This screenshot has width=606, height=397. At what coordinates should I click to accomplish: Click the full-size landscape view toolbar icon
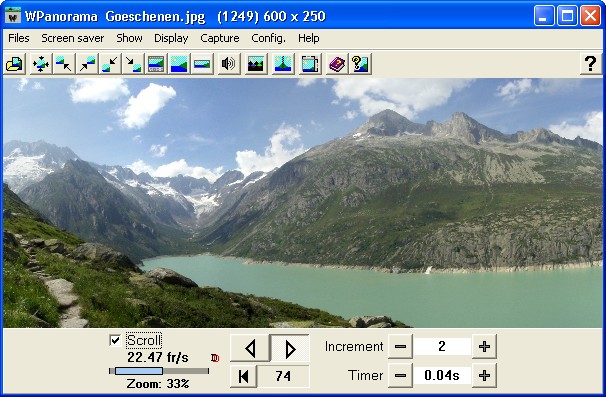(x=179, y=64)
